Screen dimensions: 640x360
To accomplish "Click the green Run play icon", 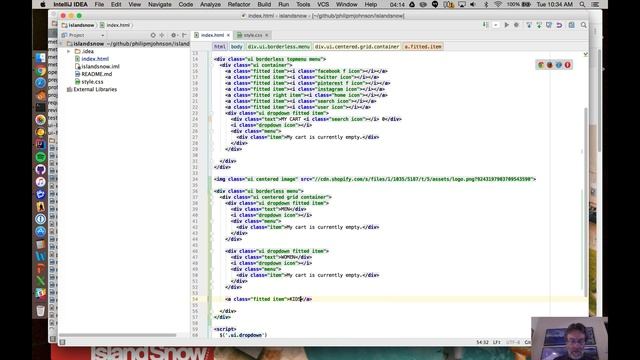I will tap(507, 25).
